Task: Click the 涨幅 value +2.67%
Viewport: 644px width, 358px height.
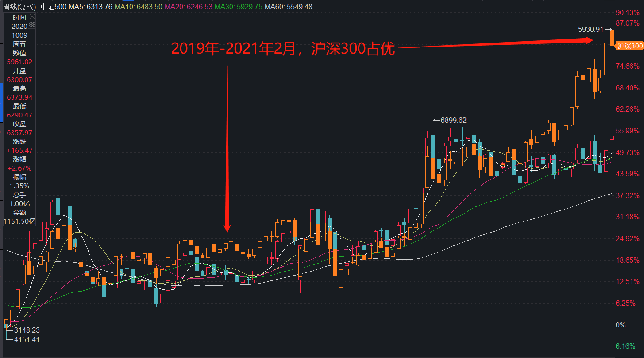Action: pos(19,168)
